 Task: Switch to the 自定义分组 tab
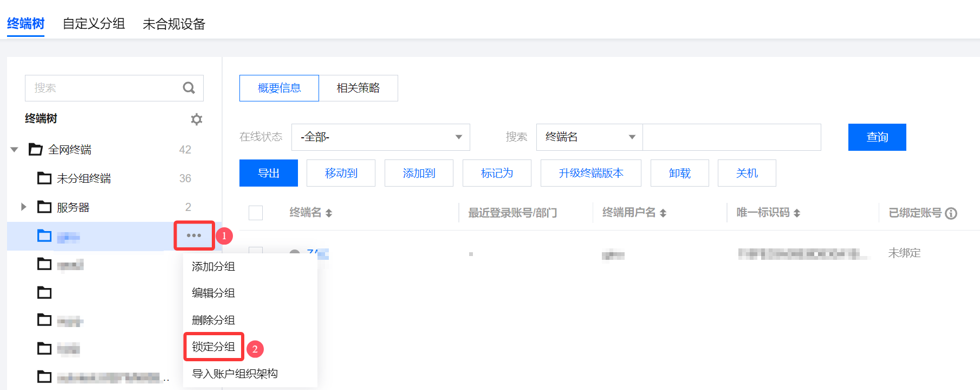(94, 24)
